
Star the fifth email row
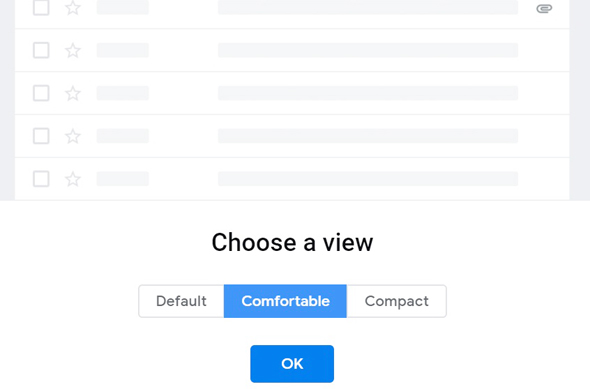pyautogui.click(x=73, y=179)
